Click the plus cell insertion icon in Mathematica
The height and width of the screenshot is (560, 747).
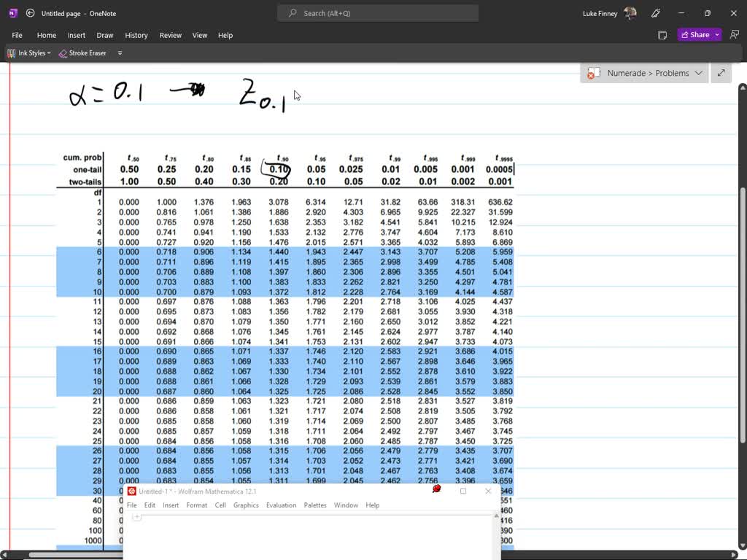pyautogui.click(x=136, y=517)
